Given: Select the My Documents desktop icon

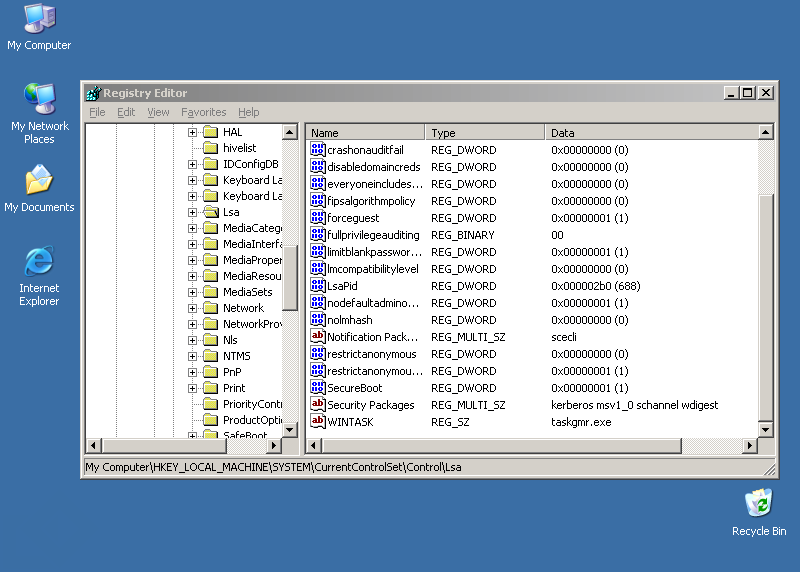Looking at the screenshot, I should coord(39,188).
